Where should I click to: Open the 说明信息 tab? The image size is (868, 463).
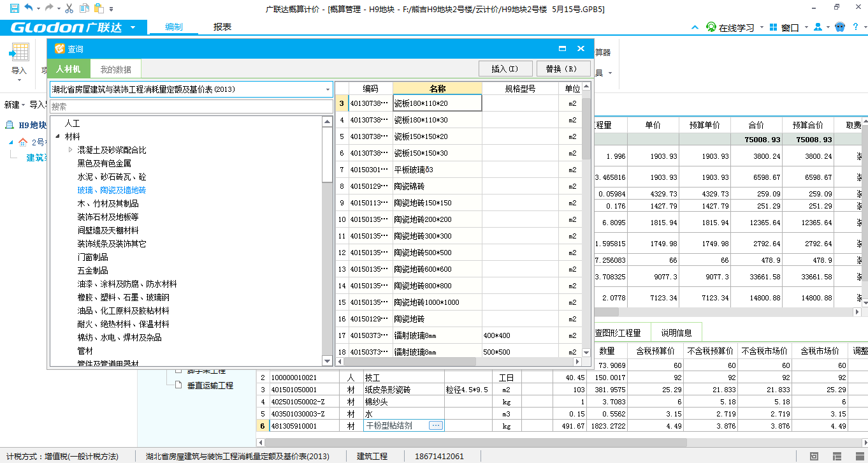pyautogui.click(x=676, y=332)
